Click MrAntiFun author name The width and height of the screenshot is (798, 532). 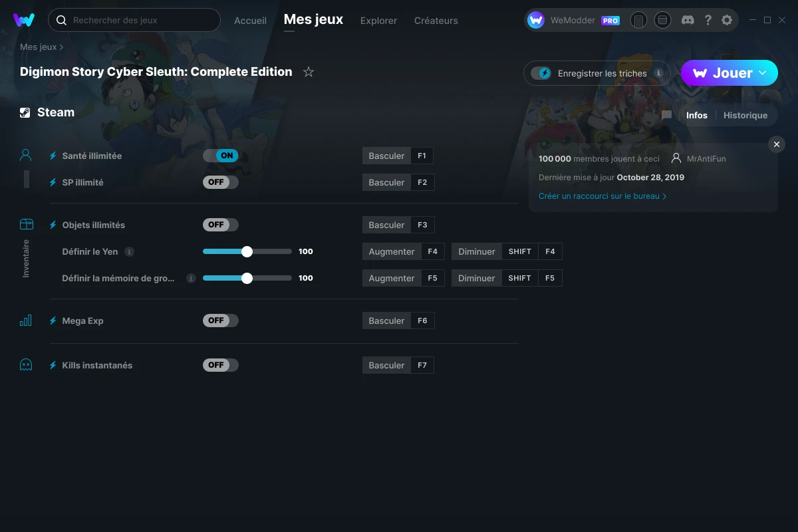tap(706, 159)
